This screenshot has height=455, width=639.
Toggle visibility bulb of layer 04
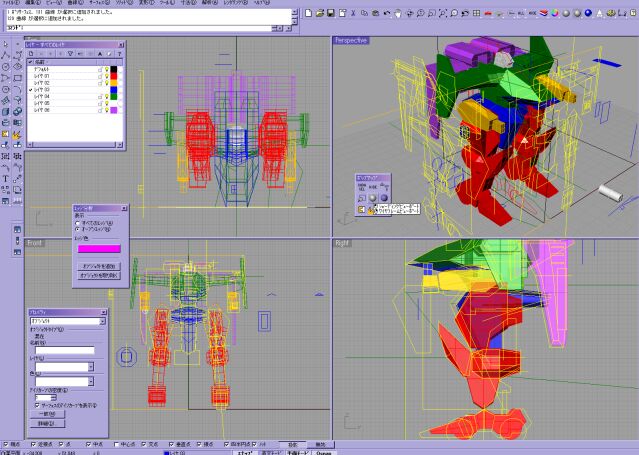pyautogui.click(x=107, y=97)
